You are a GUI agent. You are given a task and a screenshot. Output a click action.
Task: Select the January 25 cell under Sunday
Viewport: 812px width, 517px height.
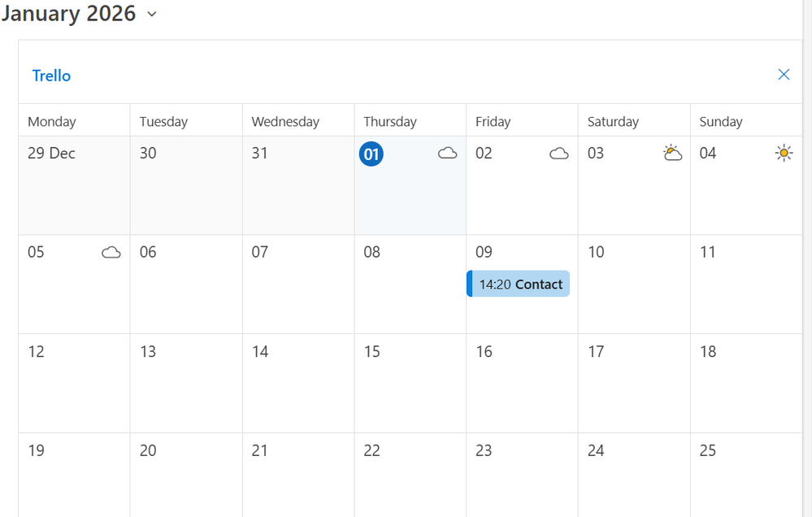pos(748,476)
